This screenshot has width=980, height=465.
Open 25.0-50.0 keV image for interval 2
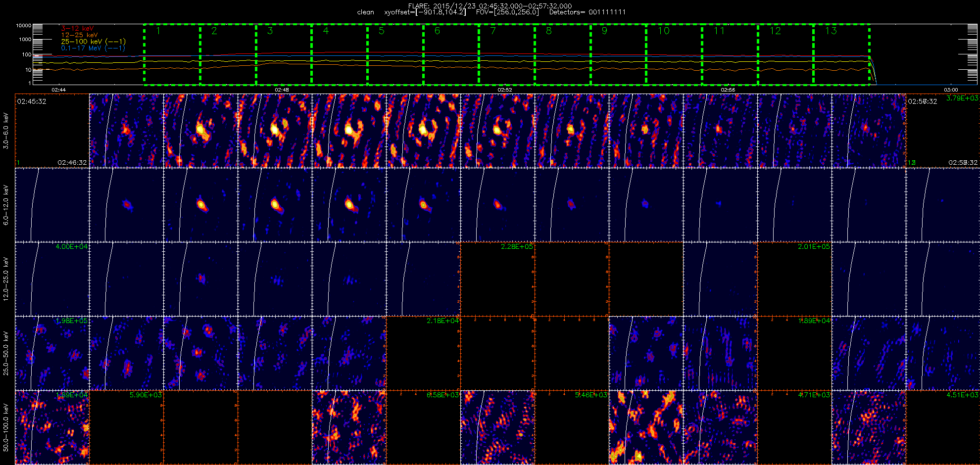126,353
